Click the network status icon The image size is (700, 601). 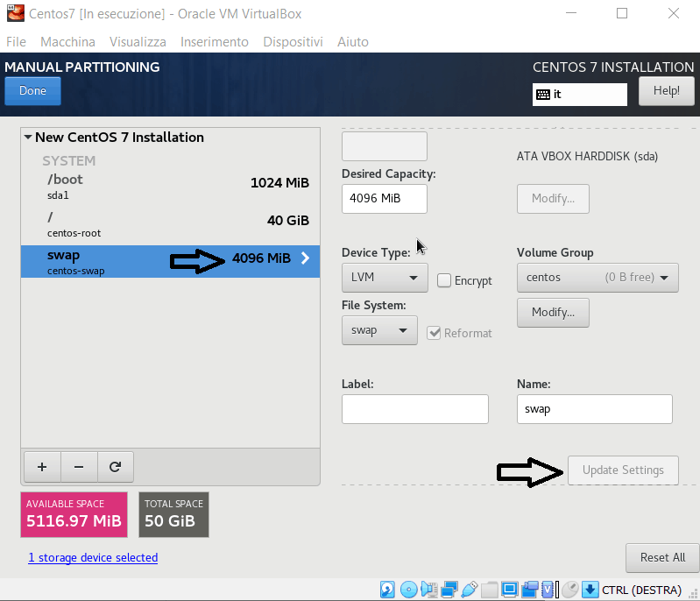pos(449,590)
